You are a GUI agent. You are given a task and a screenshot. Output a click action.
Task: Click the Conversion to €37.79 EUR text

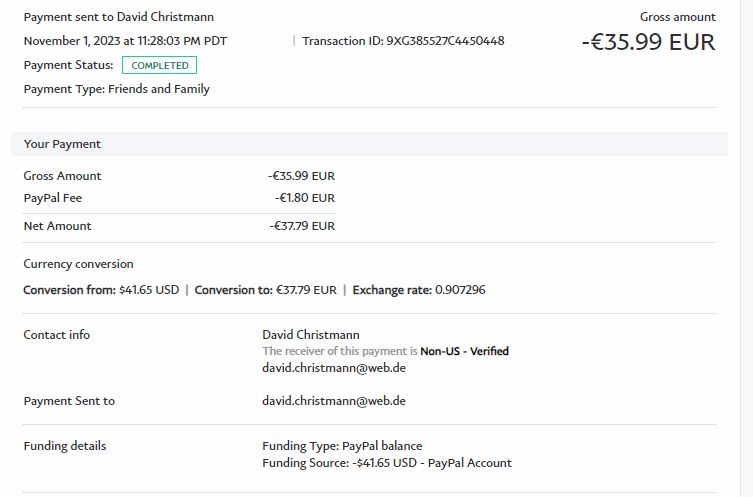[x=265, y=290]
